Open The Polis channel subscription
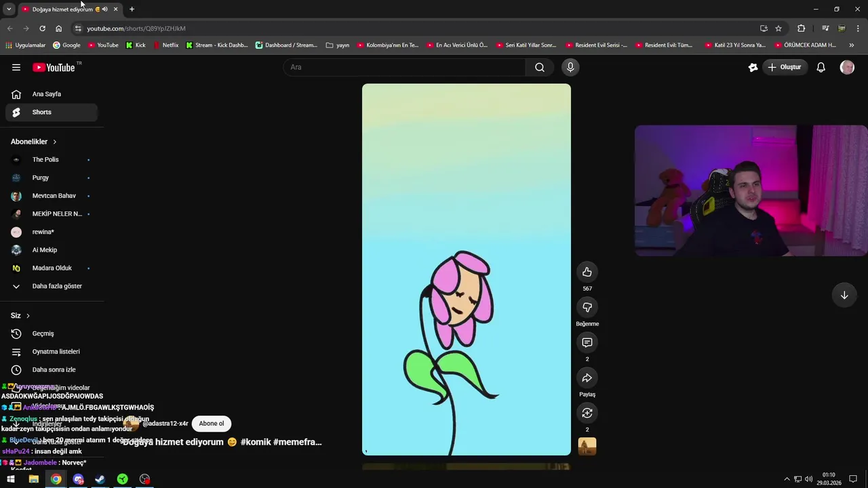This screenshot has width=868, height=488. (52, 160)
